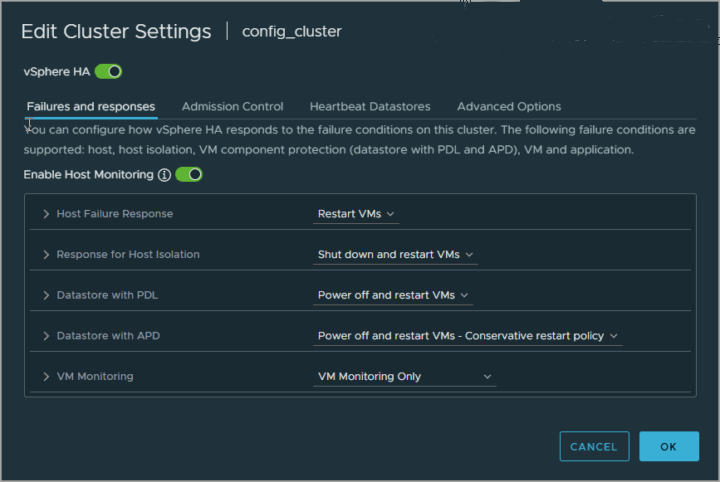Expand Datastore with PDL row
The height and width of the screenshot is (482, 720).
click(46, 295)
